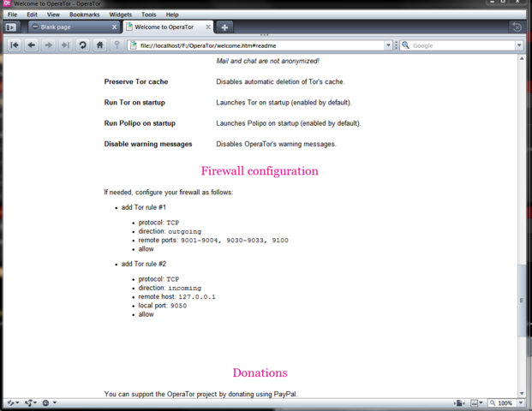Go to the Home page
The image size is (532, 411).
click(x=99, y=45)
